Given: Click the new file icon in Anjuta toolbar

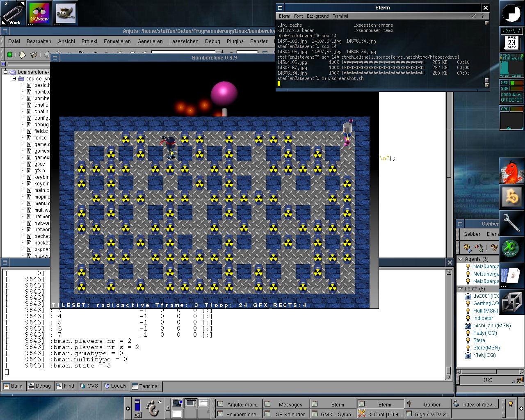Looking at the screenshot, I should (22, 55).
